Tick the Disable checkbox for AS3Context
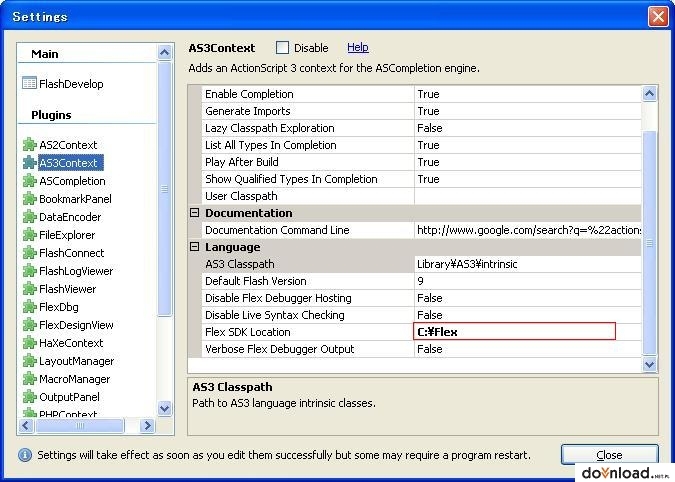675x482 pixels. pos(282,47)
